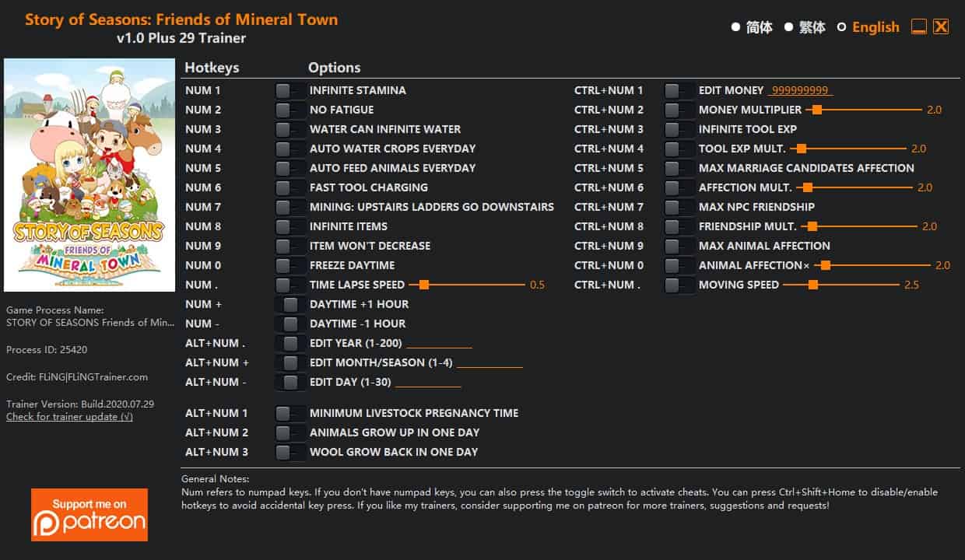Viewport: 965px width, 560px height.
Task: Click Daytime -1 Hour button
Action: coord(290,324)
